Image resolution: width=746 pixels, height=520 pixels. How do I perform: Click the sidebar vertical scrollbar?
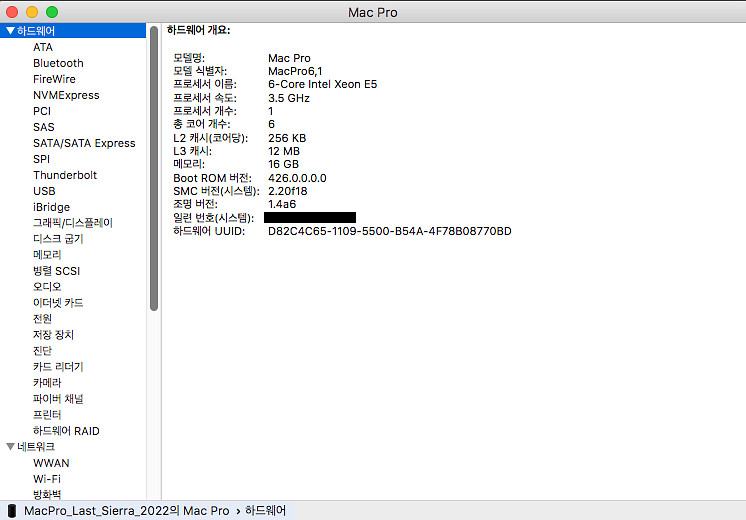(154, 168)
